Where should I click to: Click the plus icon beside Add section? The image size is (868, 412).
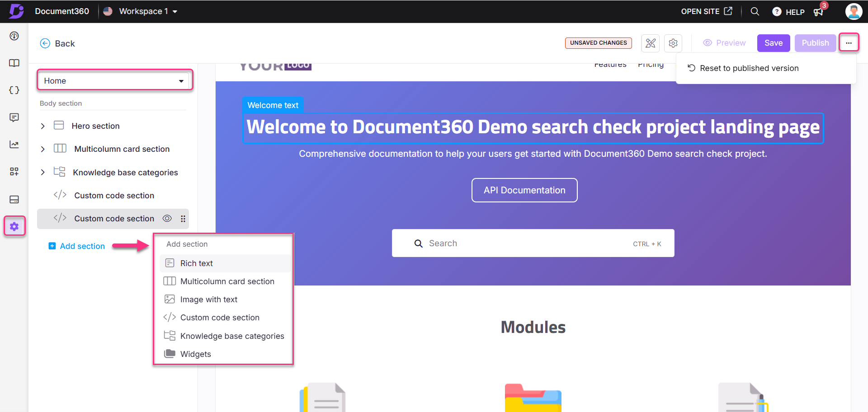(x=52, y=246)
